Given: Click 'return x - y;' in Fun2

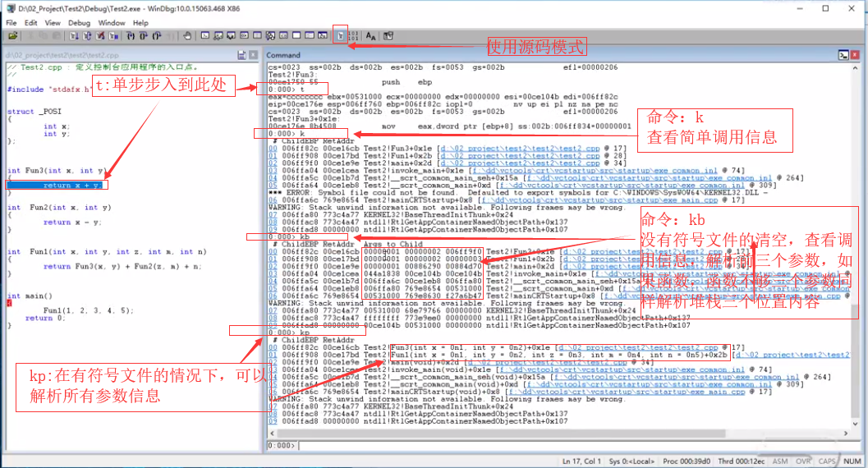Looking at the screenshot, I should 72,223.
